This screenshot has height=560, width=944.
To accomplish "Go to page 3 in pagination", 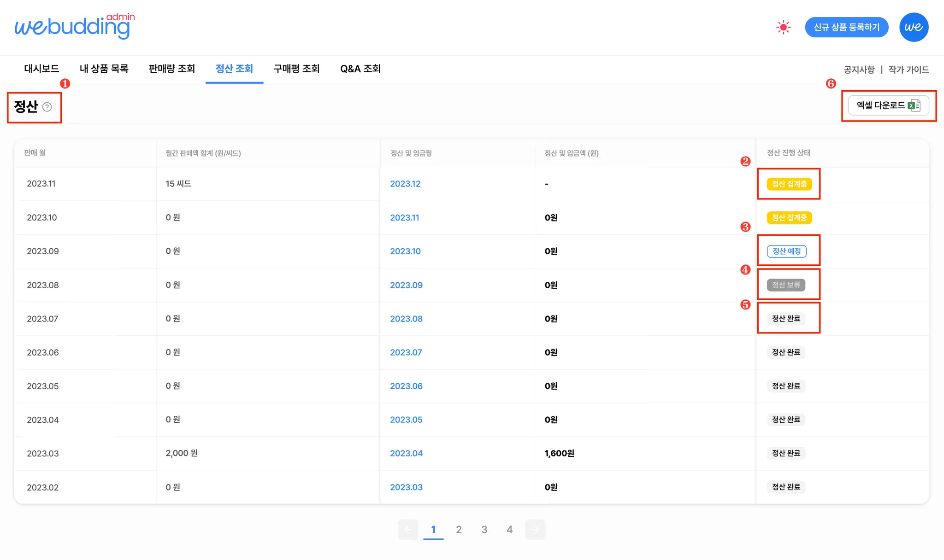I will [x=484, y=530].
